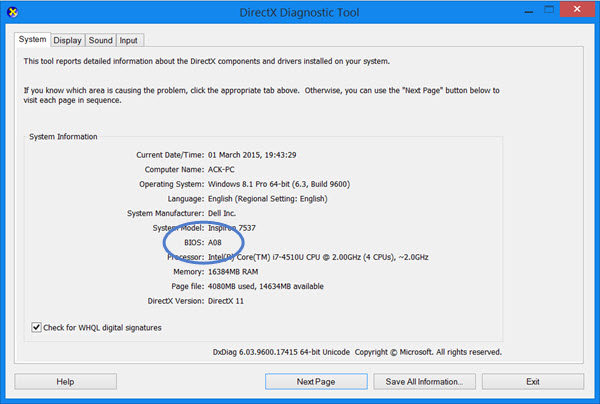Click the manufacturer value Dell Inc.
600x404 pixels.
pyautogui.click(x=222, y=213)
